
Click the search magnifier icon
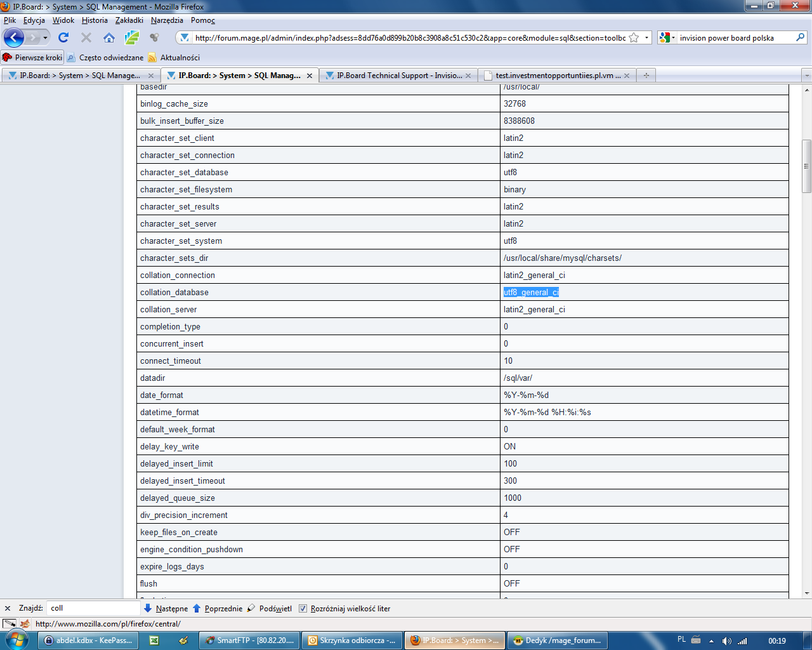(x=801, y=37)
